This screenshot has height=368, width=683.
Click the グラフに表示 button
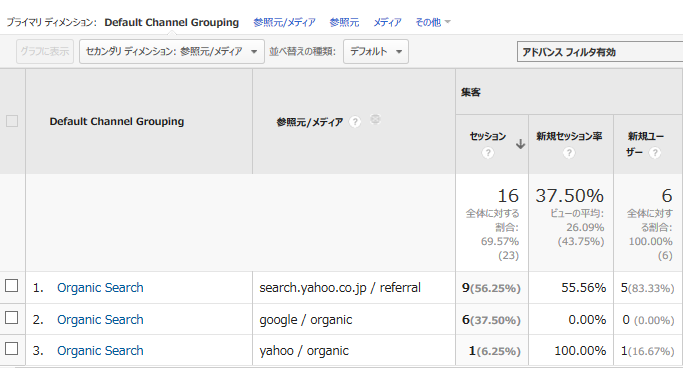45,51
